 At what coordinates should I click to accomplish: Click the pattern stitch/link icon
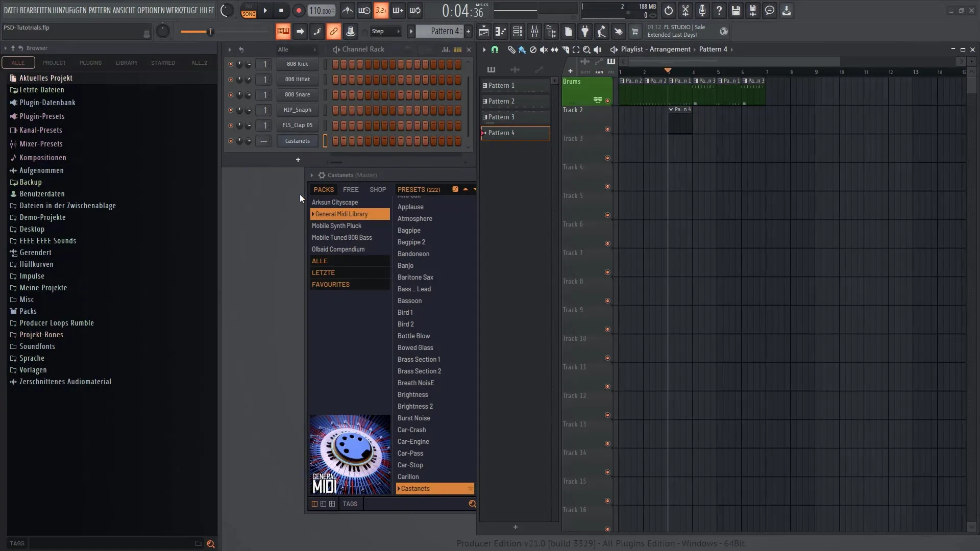[x=333, y=32]
